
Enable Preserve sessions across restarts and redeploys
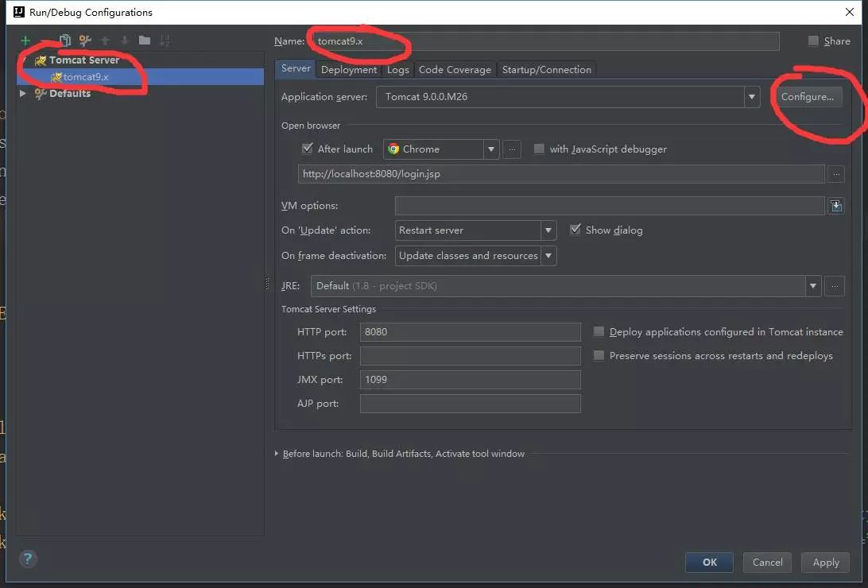pos(599,355)
